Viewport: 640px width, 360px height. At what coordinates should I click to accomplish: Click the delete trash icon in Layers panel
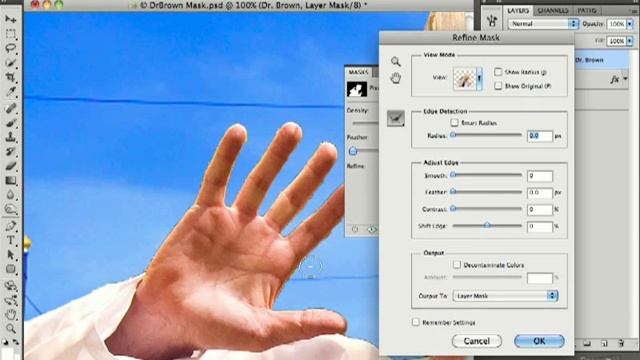[x=621, y=343]
